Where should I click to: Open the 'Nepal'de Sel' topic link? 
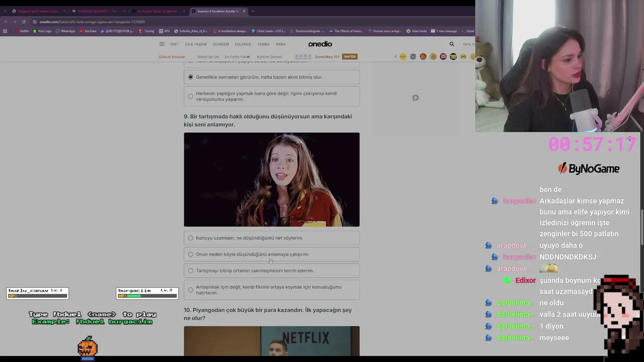click(x=208, y=57)
